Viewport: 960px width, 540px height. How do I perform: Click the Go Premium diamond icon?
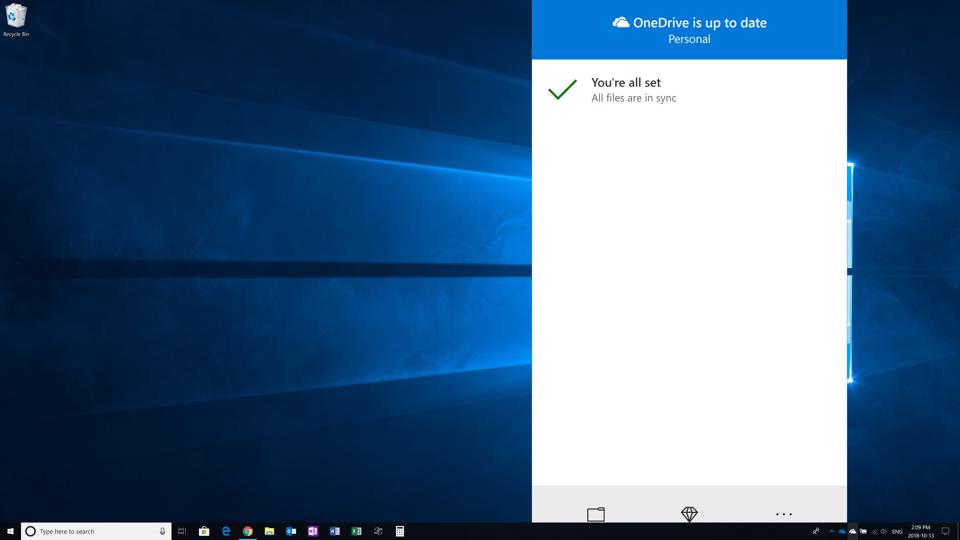[689, 514]
